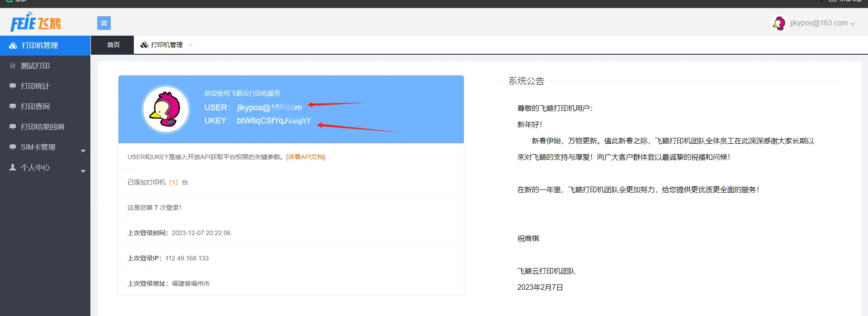Open 打印结果回调 from the sidebar

point(42,127)
